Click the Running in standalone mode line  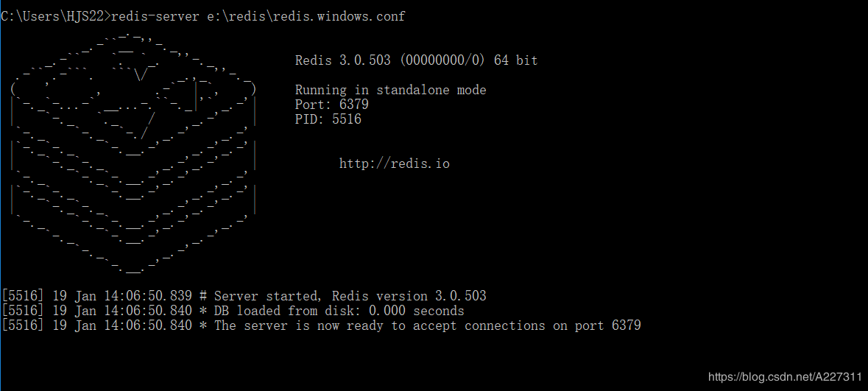pos(390,90)
